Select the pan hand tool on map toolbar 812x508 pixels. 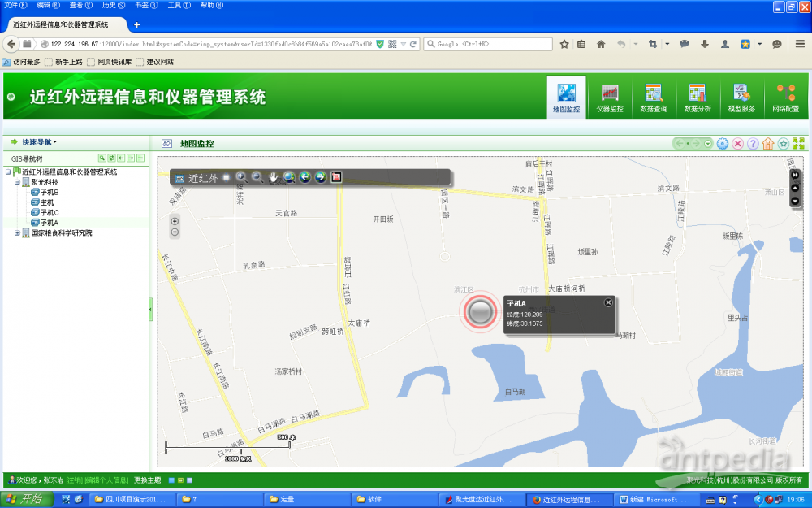click(x=274, y=177)
